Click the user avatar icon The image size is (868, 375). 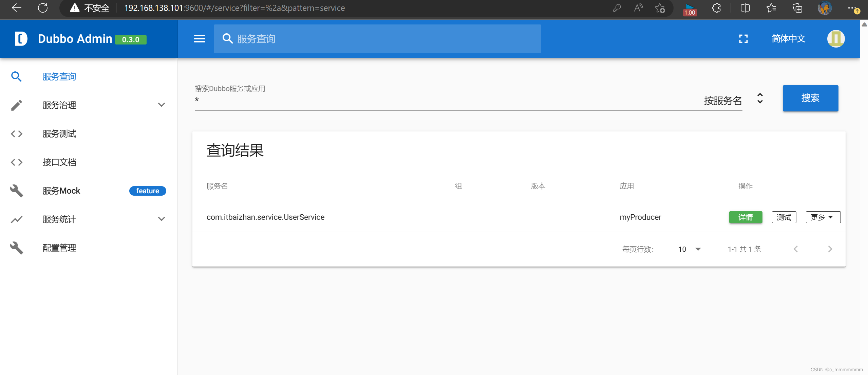click(835, 39)
